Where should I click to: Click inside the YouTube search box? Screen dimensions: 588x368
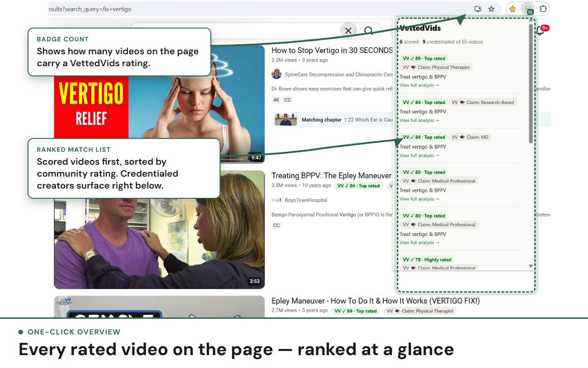click(x=234, y=31)
